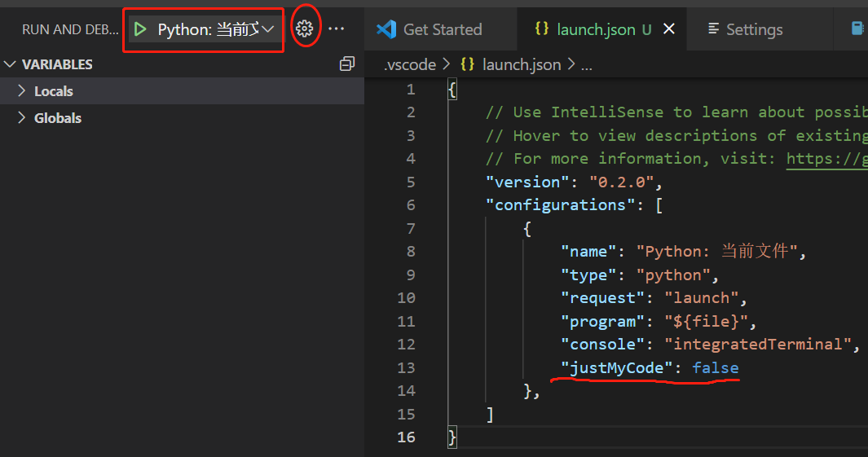Image resolution: width=868 pixels, height=457 pixels.
Task: Open launch.json using the gear icon
Action: point(304,29)
